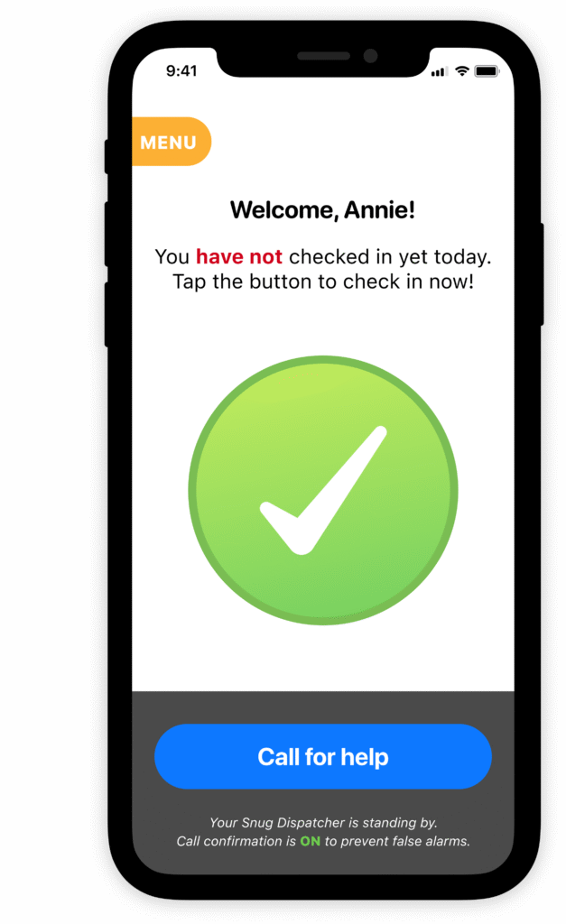Screen dimensions: 566x924
Task: Click the earpiece speaker grille in notch
Action: point(324,56)
